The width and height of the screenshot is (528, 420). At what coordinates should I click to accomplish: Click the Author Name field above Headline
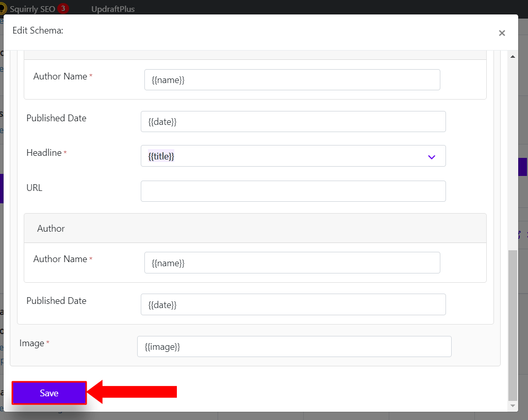click(292, 80)
